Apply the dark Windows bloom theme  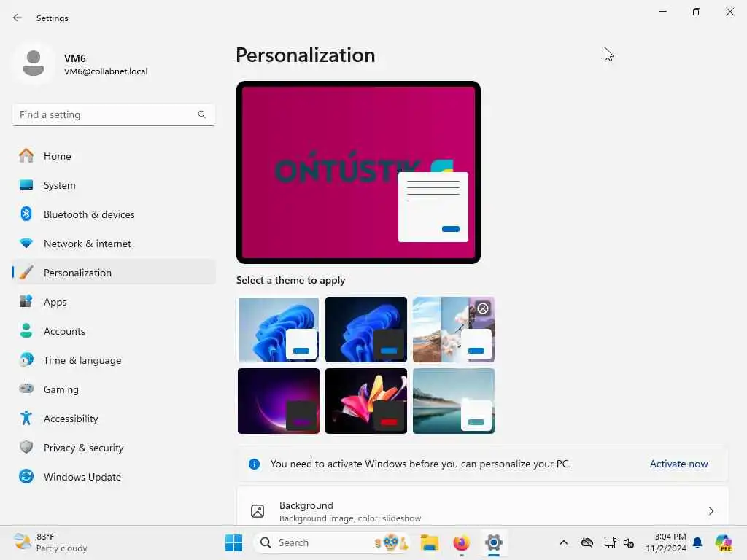[x=366, y=330]
